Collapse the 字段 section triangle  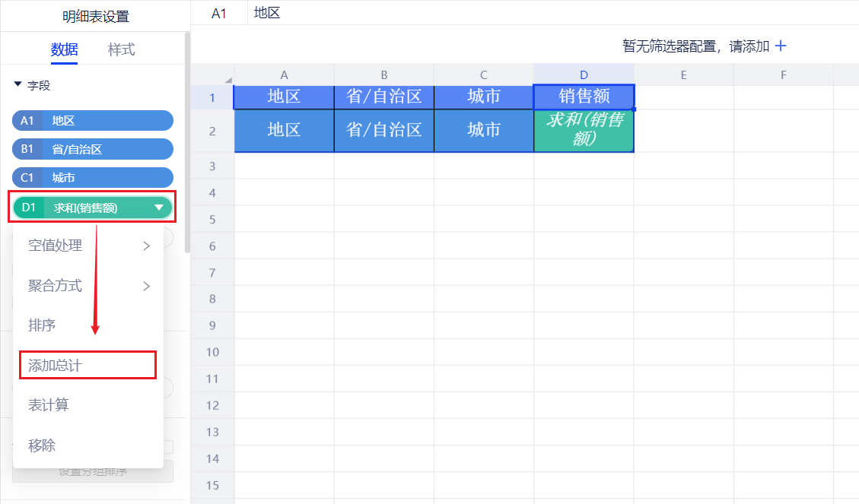point(17,86)
